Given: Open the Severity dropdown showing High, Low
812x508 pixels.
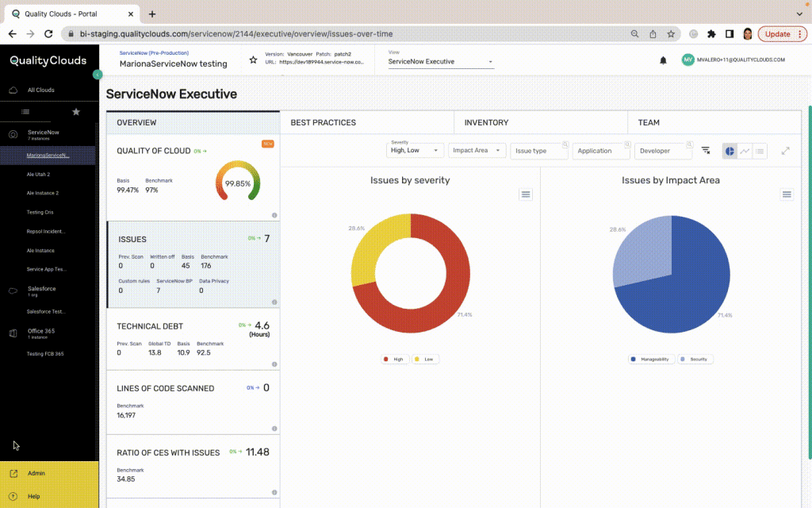Looking at the screenshot, I should pos(415,151).
